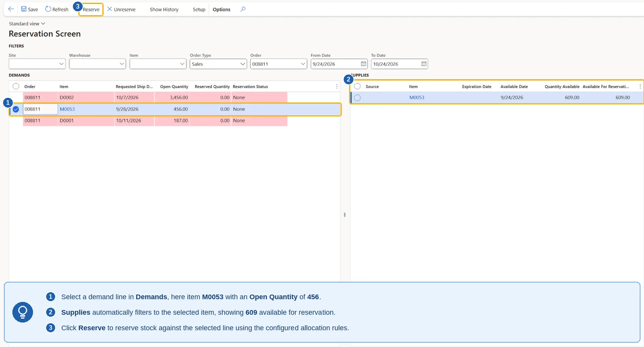Click the Source column header in Supplies
This screenshot has height=347, width=644.
click(x=372, y=87)
